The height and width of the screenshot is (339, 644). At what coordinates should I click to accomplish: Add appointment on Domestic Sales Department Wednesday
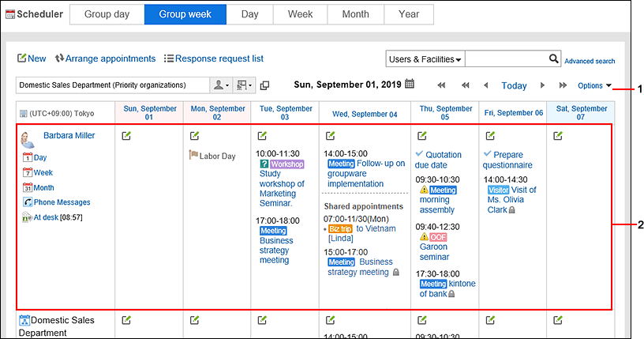pos(330,320)
